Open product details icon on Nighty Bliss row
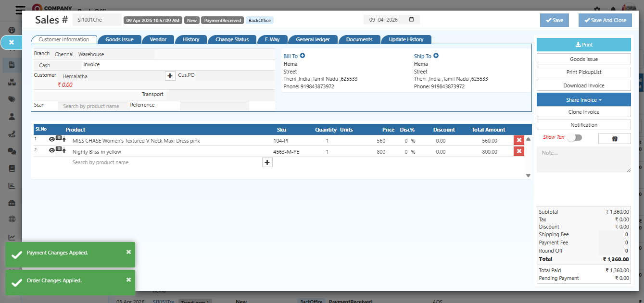 click(x=58, y=150)
